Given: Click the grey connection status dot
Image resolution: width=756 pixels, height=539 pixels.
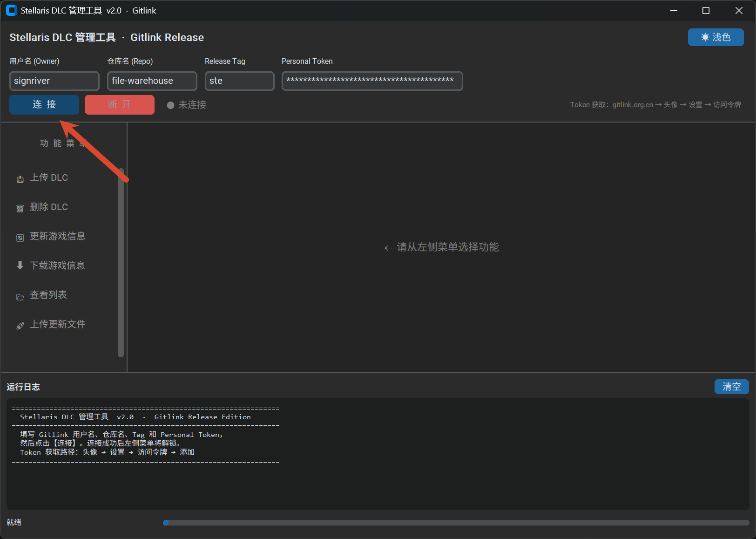Looking at the screenshot, I should (171, 105).
